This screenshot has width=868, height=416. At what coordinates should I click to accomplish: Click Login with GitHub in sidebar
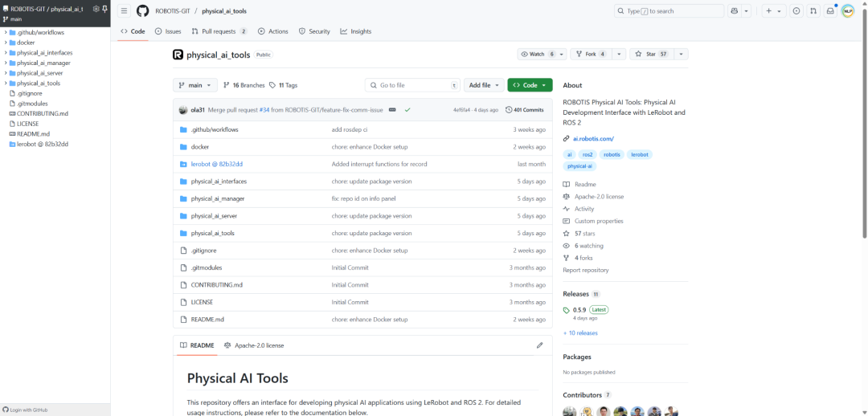[26, 410]
